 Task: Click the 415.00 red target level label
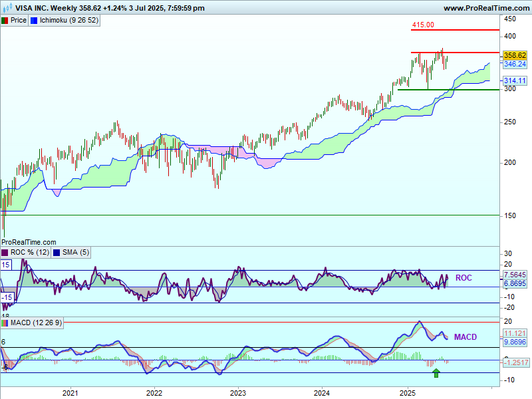click(423, 25)
